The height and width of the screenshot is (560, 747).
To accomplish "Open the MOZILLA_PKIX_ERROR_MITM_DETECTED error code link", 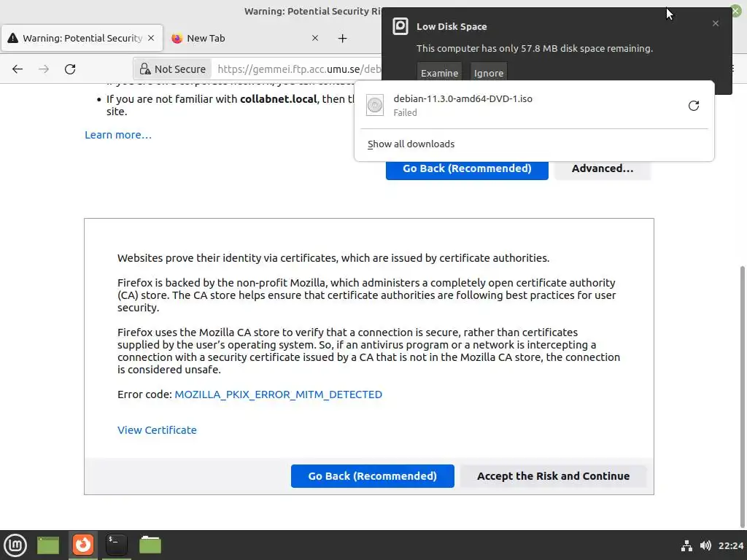I will (278, 394).
